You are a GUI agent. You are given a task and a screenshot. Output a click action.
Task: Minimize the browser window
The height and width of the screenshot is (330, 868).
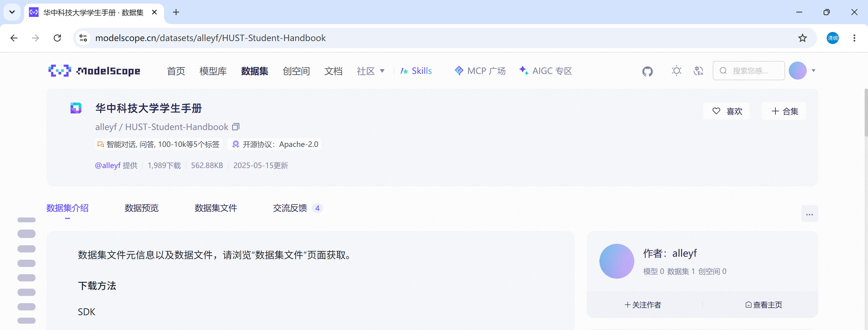[x=799, y=12]
